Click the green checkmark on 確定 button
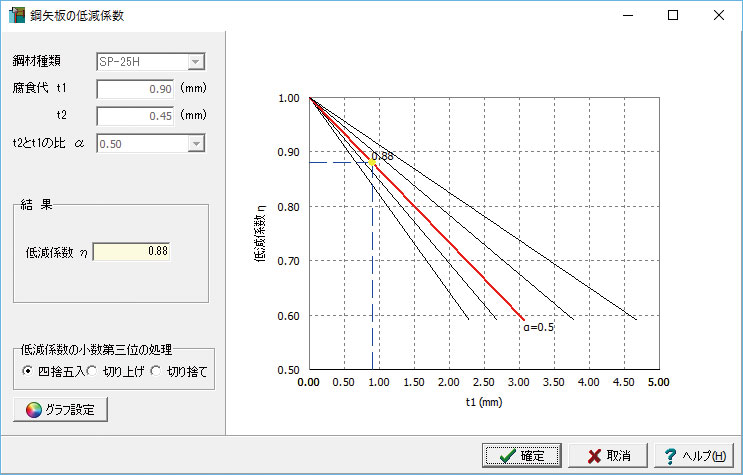Viewport: 743px width, 475px height. coord(507,456)
